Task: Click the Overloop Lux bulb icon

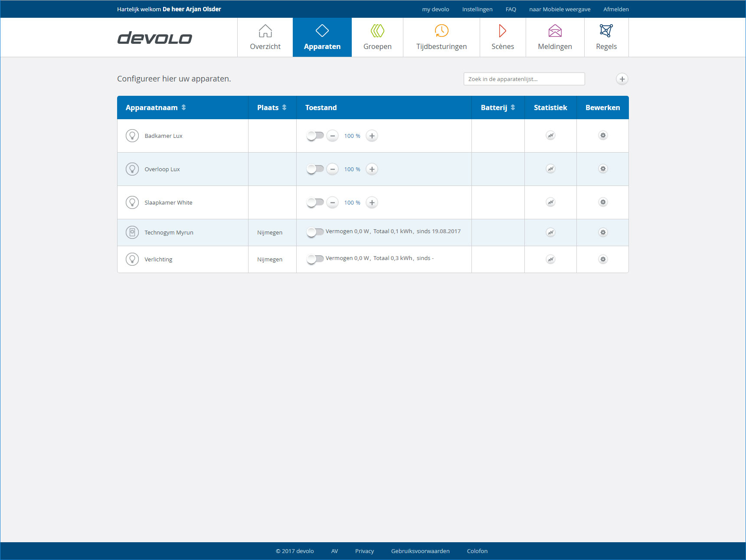Action: pyautogui.click(x=132, y=169)
